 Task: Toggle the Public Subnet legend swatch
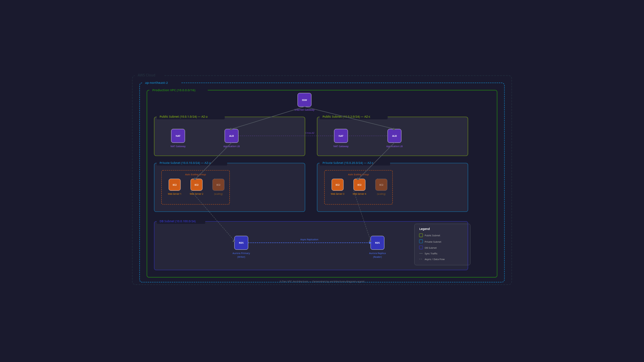(x=421, y=235)
